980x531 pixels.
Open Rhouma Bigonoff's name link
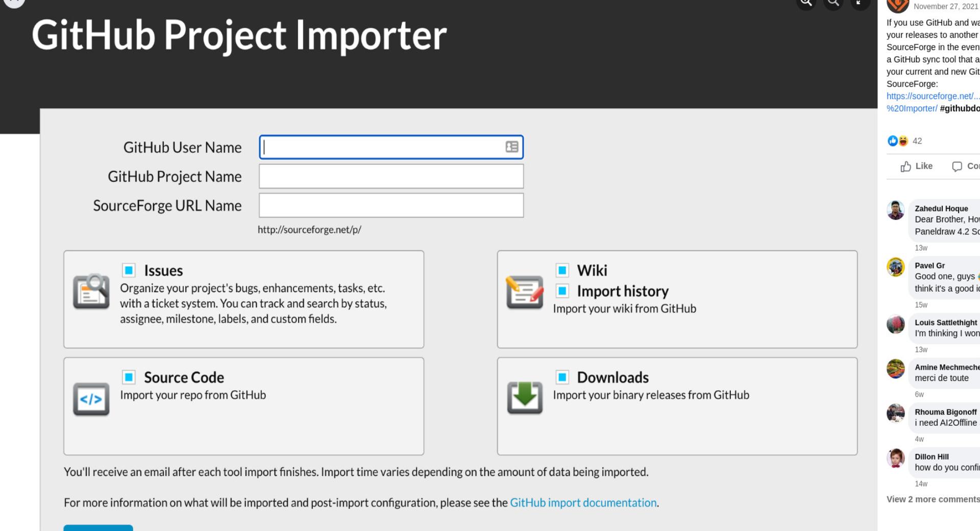click(x=946, y=412)
